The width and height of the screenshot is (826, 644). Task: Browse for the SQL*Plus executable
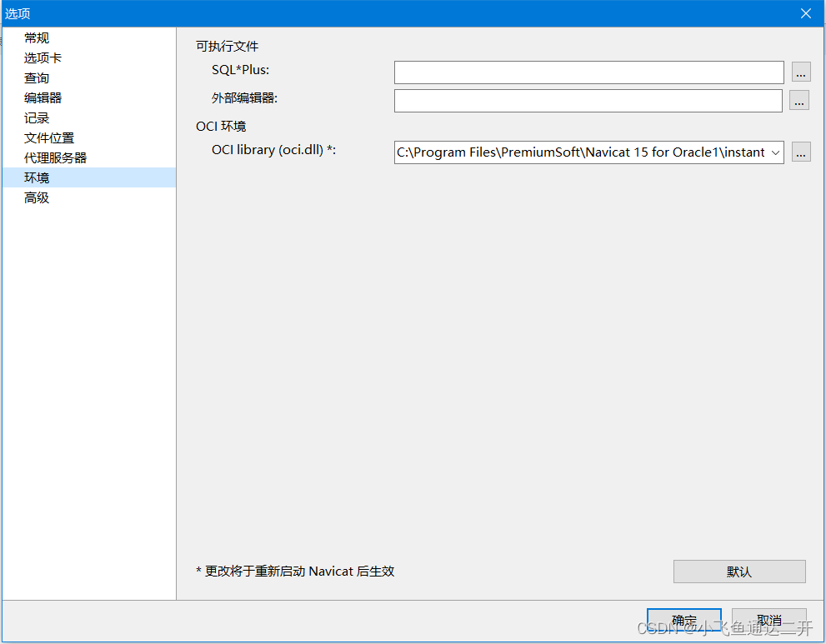[x=799, y=72]
